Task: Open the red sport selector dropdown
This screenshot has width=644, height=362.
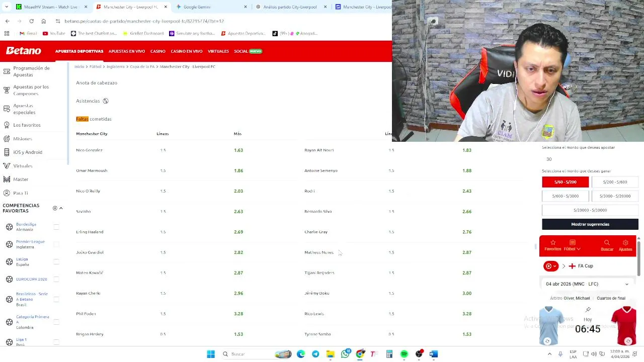Action: [551, 266]
